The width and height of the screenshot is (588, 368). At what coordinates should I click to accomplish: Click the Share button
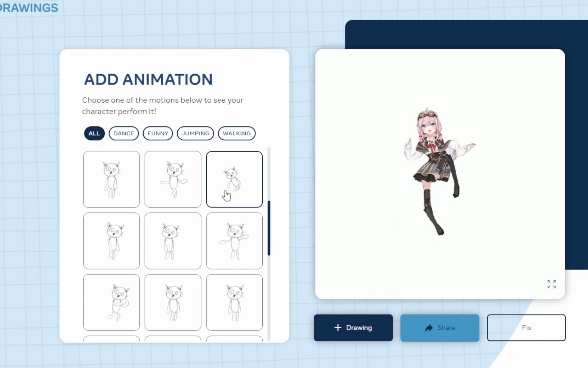pyautogui.click(x=440, y=328)
